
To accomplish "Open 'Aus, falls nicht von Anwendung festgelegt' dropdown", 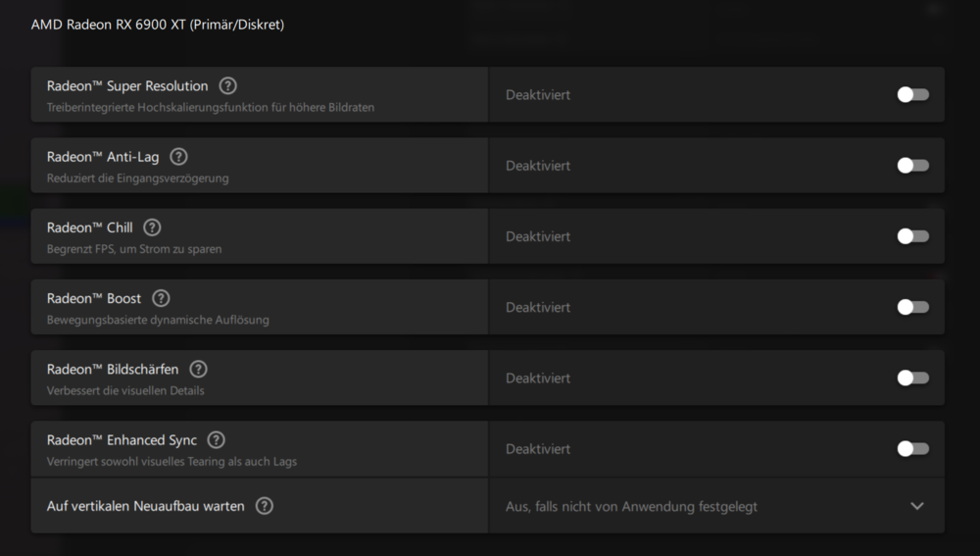I will click(x=631, y=507).
